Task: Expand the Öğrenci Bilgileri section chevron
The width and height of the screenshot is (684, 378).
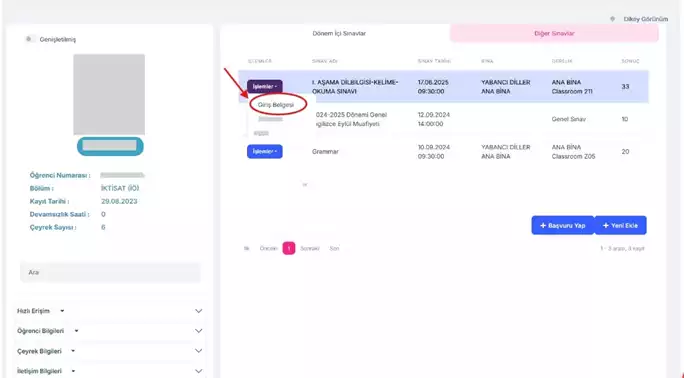Action: (198, 331)
